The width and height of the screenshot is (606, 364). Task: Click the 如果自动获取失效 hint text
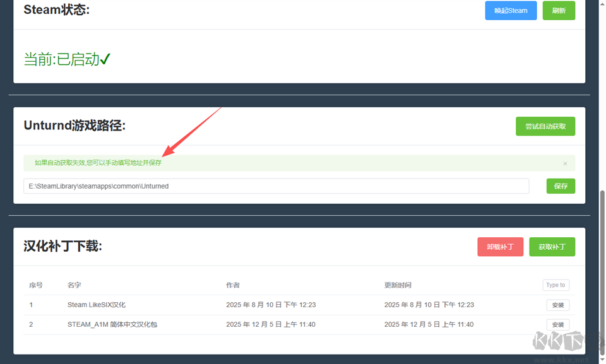pyautogui.click(x=98, y=163)
